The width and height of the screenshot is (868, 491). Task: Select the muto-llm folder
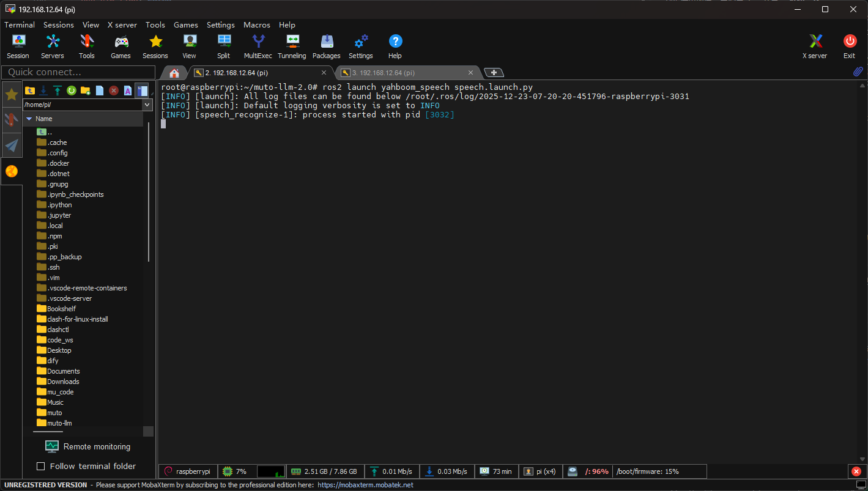tap(59, 423)
